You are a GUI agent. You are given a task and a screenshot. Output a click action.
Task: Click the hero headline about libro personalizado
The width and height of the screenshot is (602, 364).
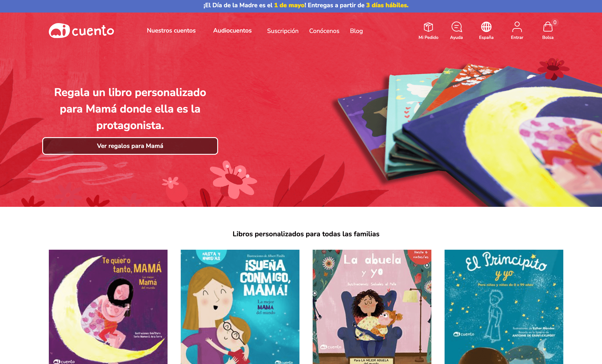[130, 109]
